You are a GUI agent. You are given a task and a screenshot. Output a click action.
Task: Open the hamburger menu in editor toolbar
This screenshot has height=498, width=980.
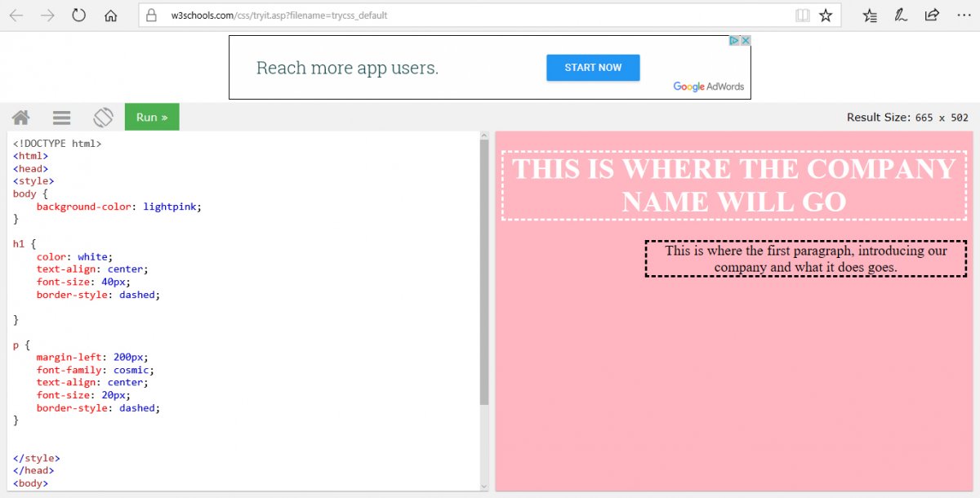pos(62,118)
